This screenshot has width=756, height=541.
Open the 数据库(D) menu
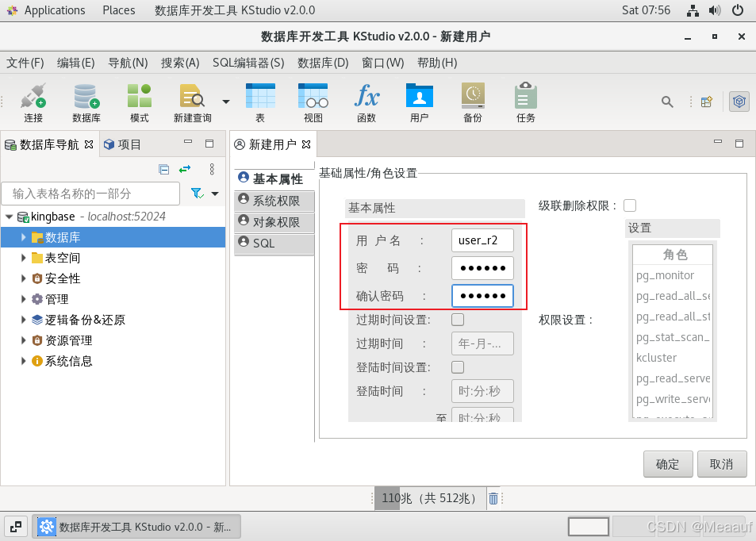tap(323, 63)
